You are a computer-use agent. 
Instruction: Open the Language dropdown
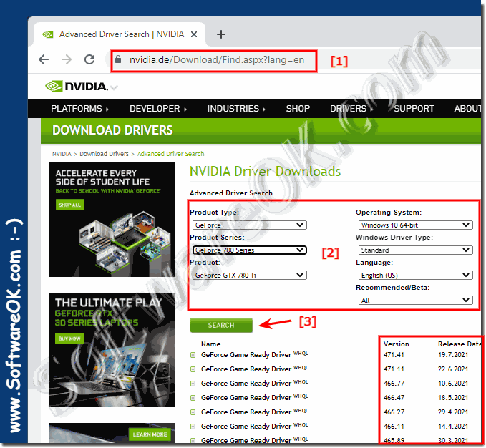pyautogui.click(x=415, y=275)
